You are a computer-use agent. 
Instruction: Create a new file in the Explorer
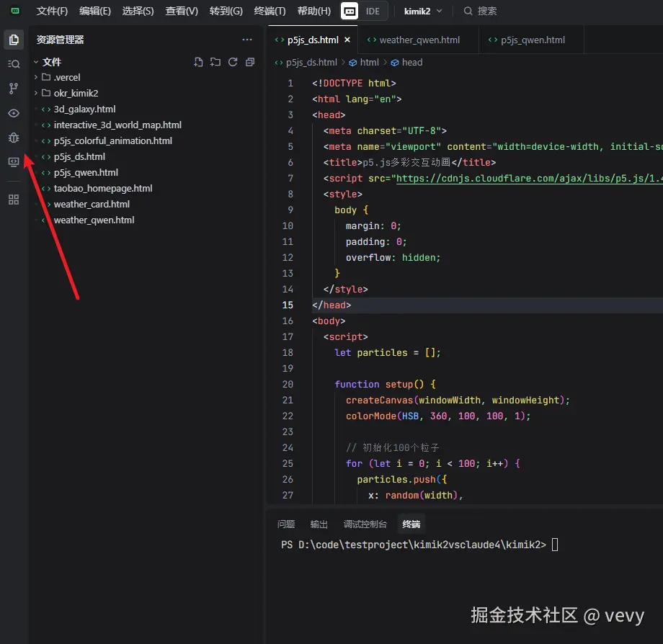click(x=199, y=63)
